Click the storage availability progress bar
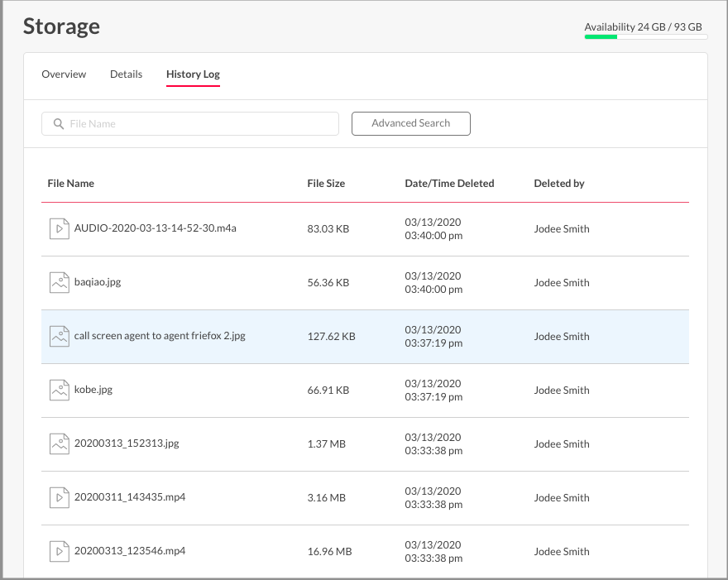The height and width of the screenshot is (580, 728). pyautogui.click(x=646, y=36)
